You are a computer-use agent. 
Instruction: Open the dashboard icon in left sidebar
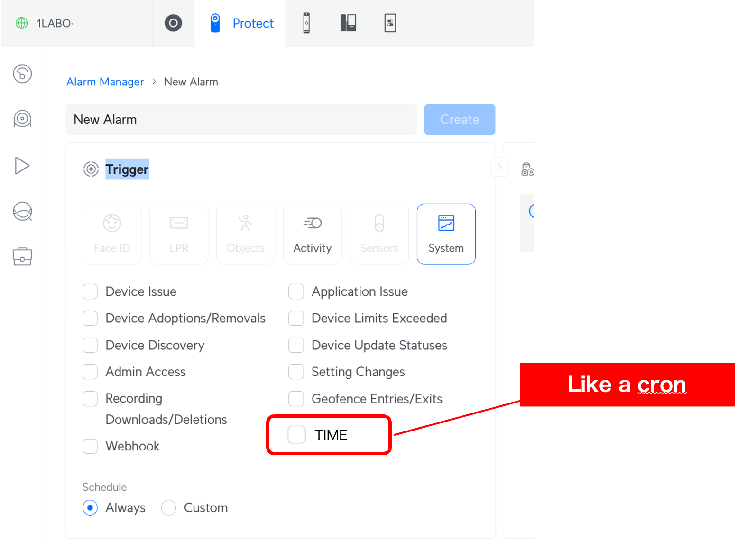(22, 74)
